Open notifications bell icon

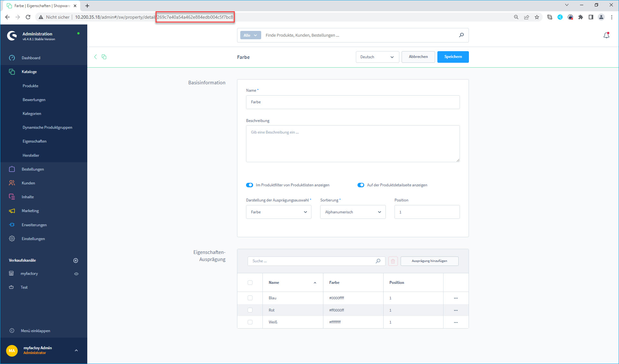click(606, 35)
